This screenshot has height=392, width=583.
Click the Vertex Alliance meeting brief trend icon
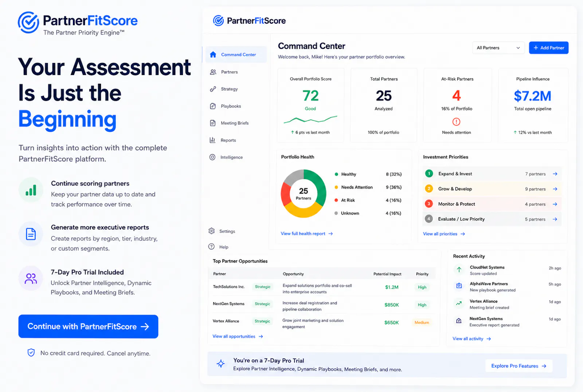(459, 303)
